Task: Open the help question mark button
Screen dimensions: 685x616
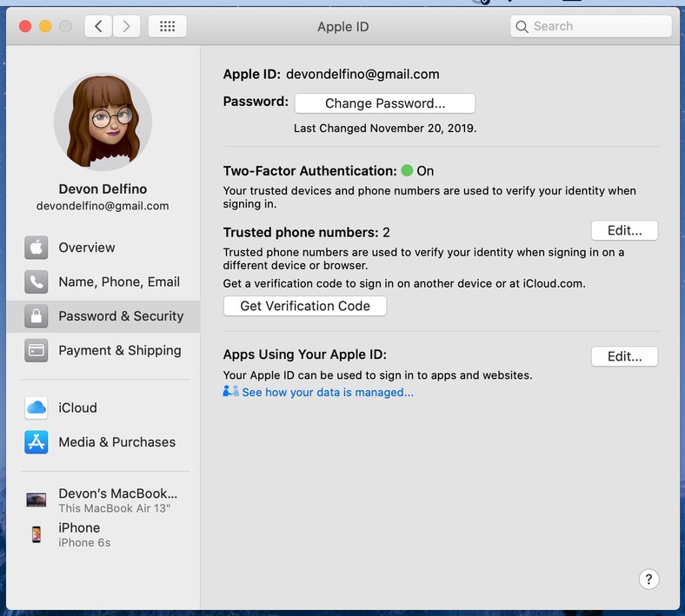Action: click(x=648, y=580)
